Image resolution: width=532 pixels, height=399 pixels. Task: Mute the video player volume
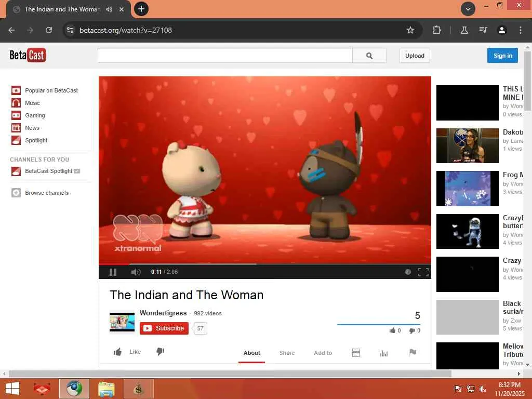136,272
